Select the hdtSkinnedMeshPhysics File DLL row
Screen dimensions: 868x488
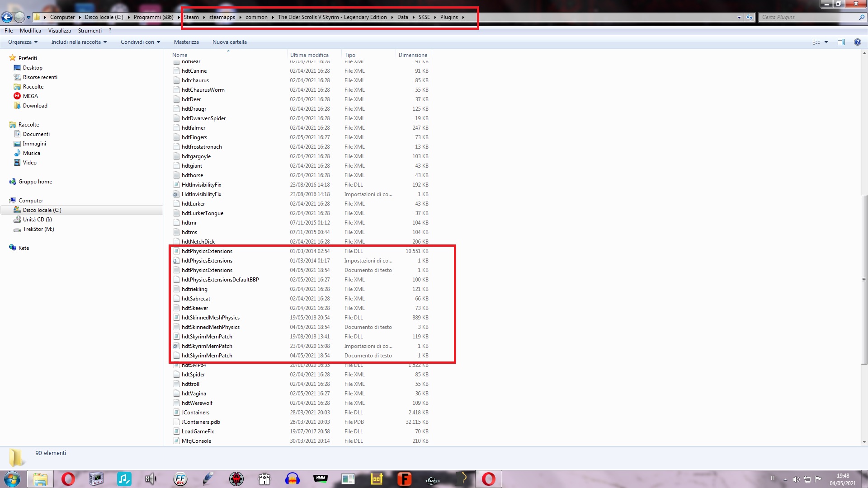301,318
